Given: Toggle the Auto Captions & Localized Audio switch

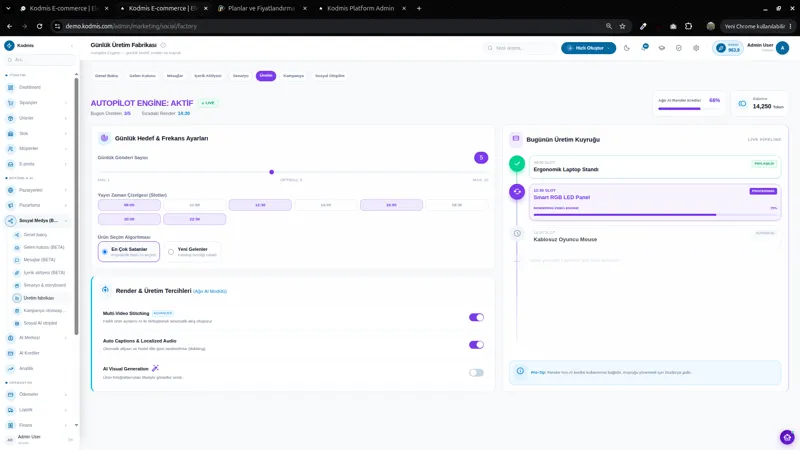Looking at the screenshot, I should click(x=476, y=345).
